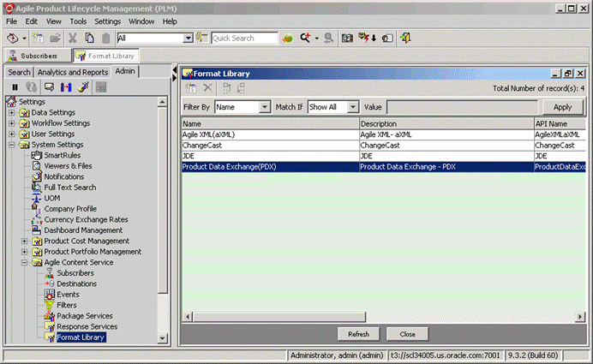The height and width of the screenshot is (364, 593).
Task: Click the table horizontal scrollbar thumb
Action: pos(279,316)
